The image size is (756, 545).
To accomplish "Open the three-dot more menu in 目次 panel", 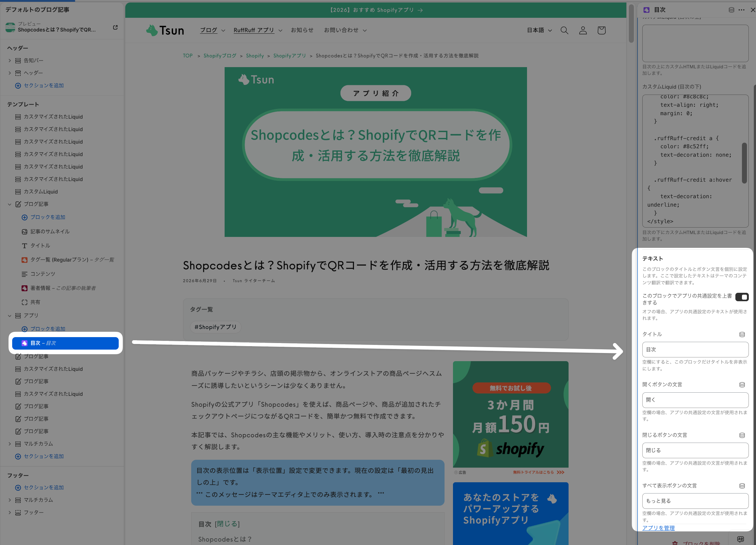I will 741,10.
